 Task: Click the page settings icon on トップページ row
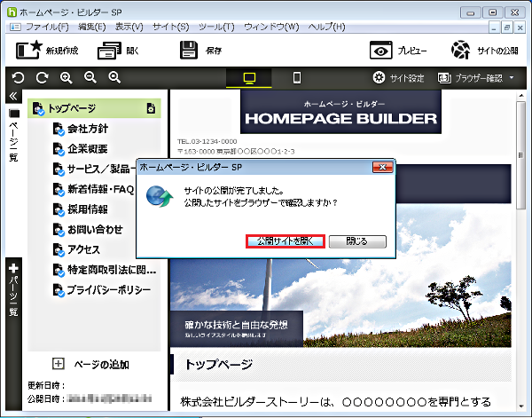click(151, 108)
